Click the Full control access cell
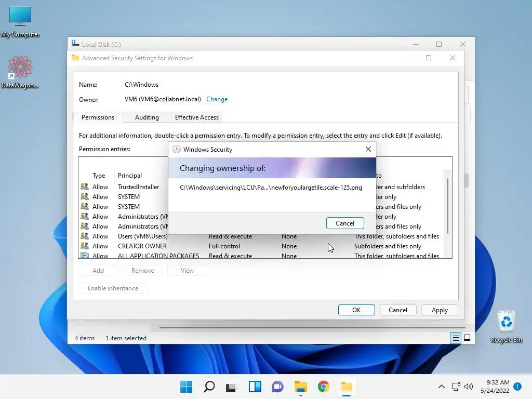Viewport: 532px width, 399px height. point(224,246)
